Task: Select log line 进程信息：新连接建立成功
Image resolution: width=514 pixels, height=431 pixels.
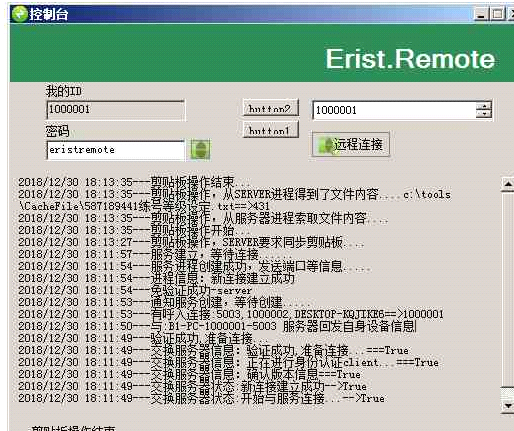Action: pos(157,278)
